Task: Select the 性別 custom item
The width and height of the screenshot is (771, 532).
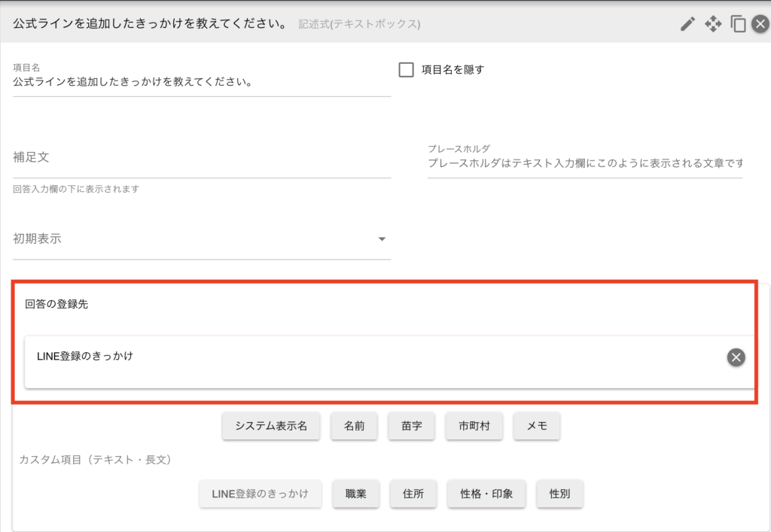Action: point(559,494)
